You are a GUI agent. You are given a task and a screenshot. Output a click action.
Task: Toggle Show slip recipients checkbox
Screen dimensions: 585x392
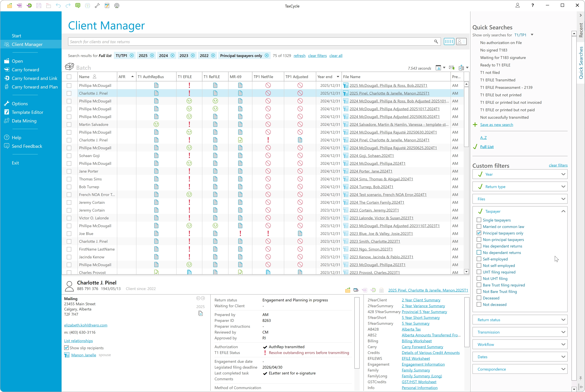(x=66, y=348)
